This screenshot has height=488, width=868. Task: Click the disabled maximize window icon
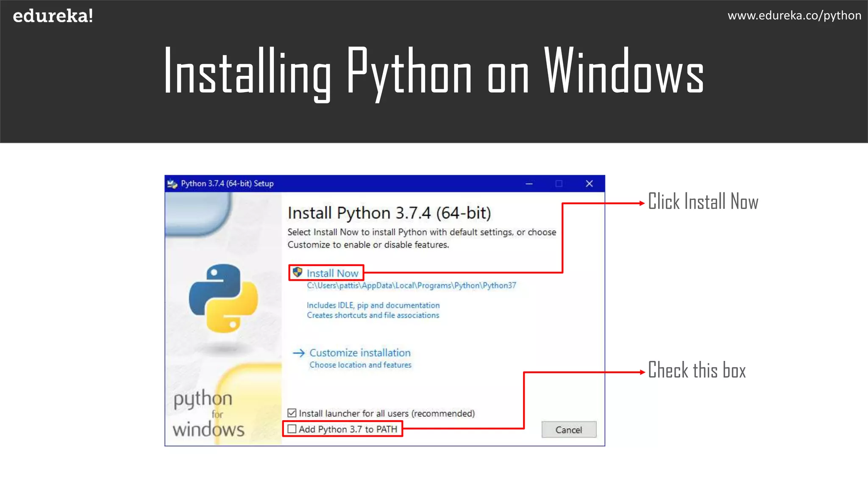(x=559, y=184)
